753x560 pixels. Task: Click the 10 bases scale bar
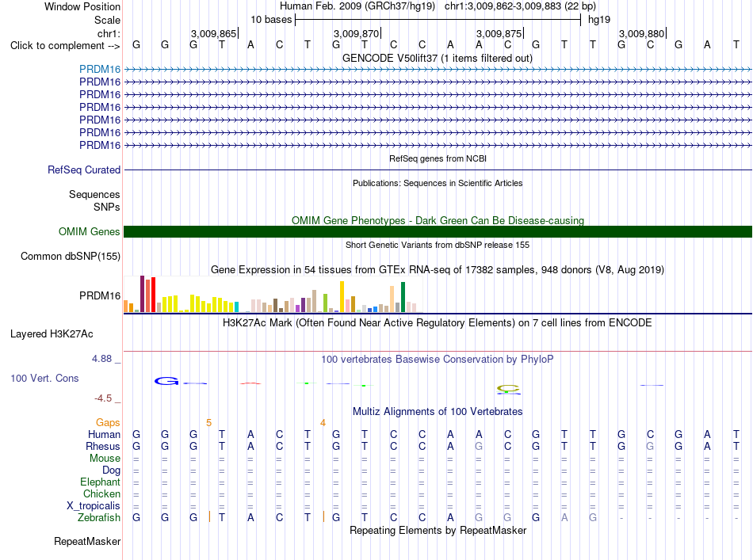click(x=438, y=20)
